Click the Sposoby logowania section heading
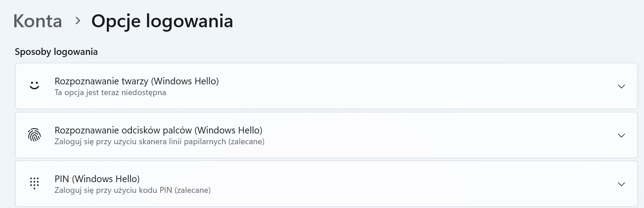The width and height of the screenshot is (644, 208). point(56,52)
